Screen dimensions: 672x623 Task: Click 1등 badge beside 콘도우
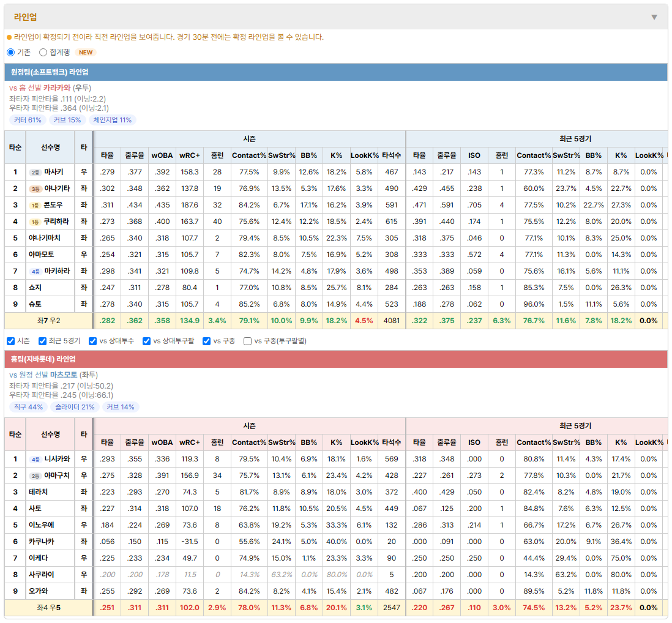[x=35, y=205]
